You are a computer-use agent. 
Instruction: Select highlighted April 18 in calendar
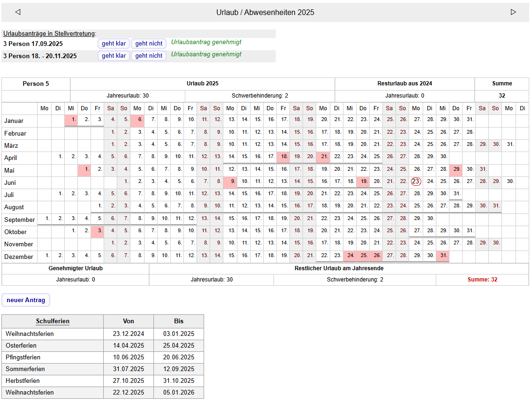[283, 157]
